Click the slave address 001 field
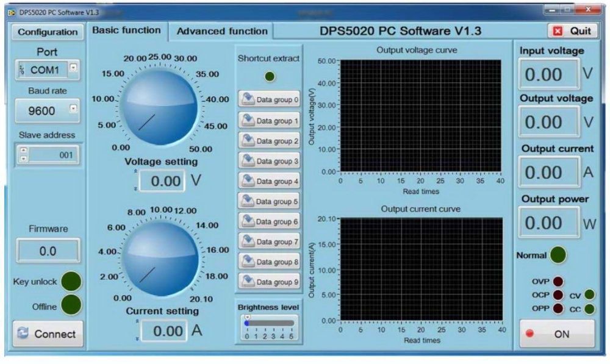Screen dimensions: 610x364 [x=53, y=155]
